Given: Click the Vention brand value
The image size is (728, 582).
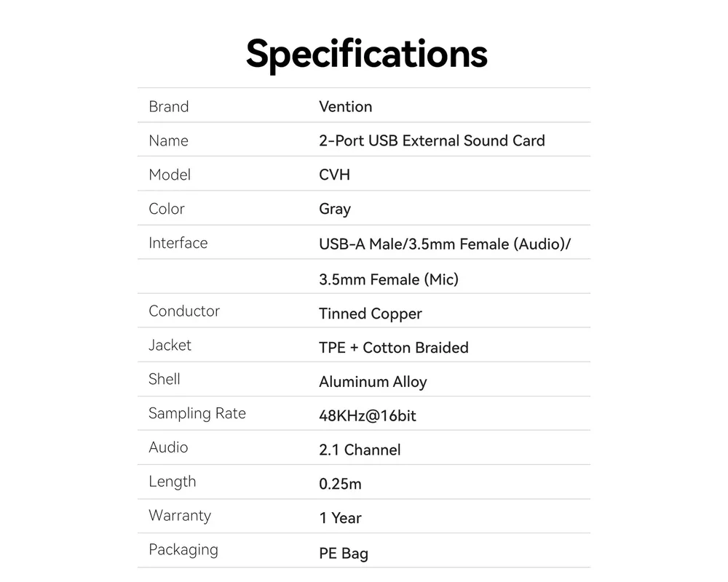Looking at the screenshot, I should click(345, 106).
